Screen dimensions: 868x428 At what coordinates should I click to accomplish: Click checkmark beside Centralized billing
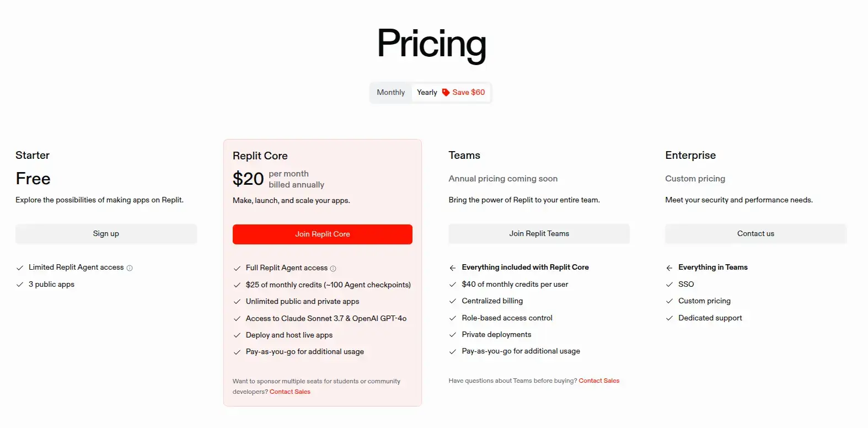[x=453, y=301]
